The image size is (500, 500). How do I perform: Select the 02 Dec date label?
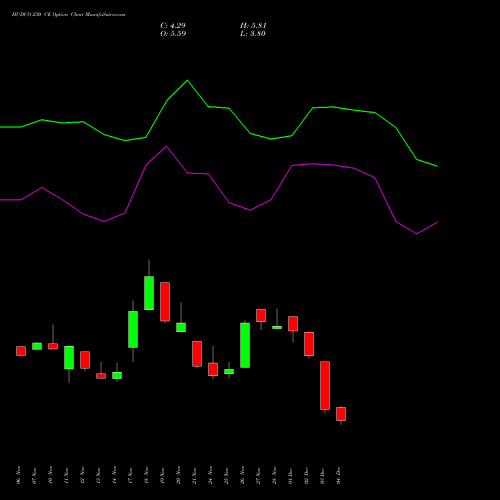[306, 475]
